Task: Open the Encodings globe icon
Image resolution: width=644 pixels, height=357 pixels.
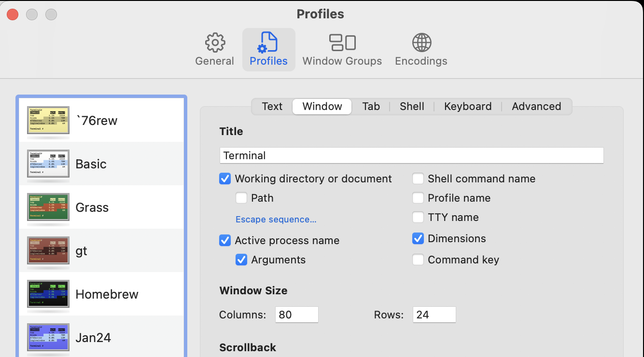Action: coord(421,43)
